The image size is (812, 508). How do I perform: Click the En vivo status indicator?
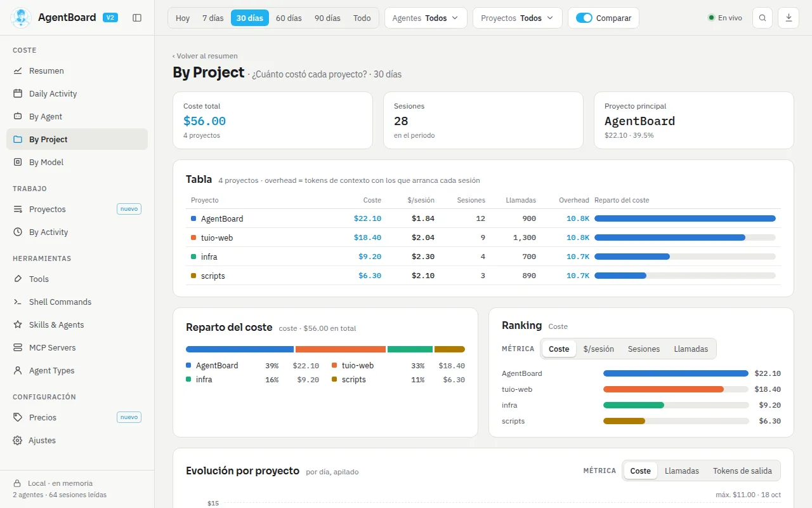coord(725,18)
